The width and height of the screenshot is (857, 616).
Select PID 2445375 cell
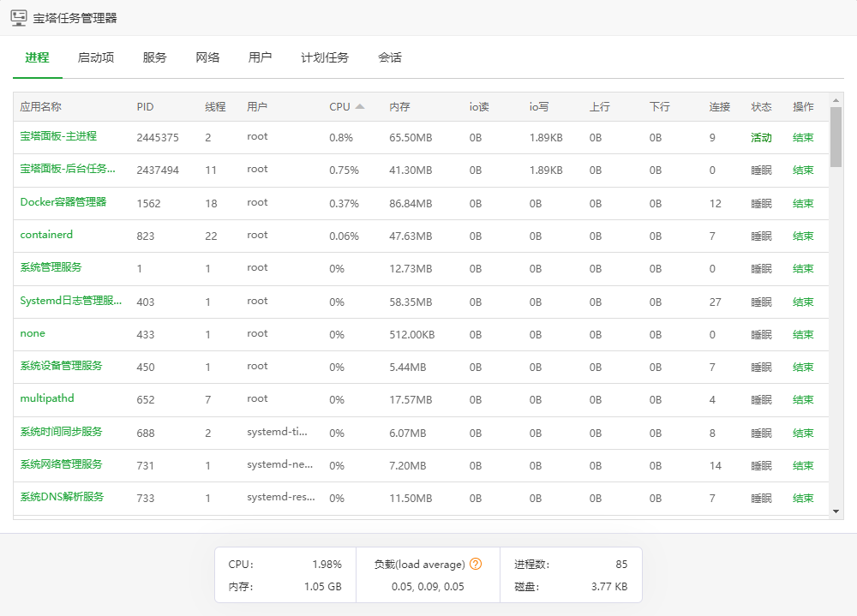pos(158,138)
